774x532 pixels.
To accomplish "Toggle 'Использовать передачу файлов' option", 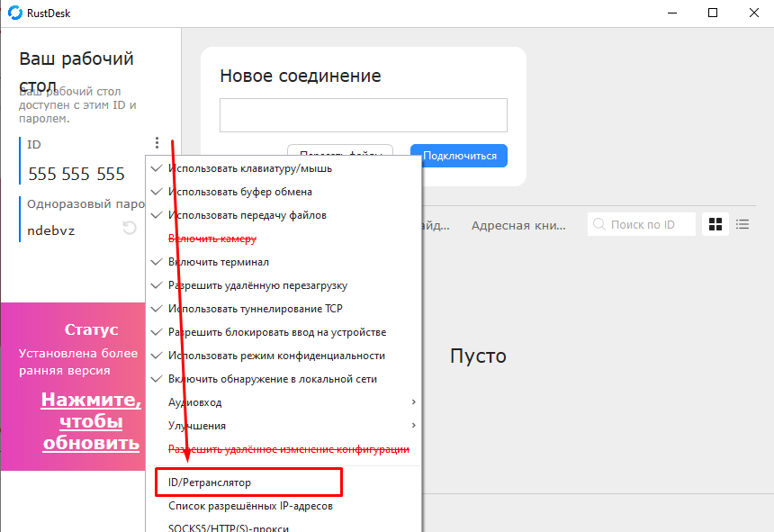I will [x=283, y=215].
